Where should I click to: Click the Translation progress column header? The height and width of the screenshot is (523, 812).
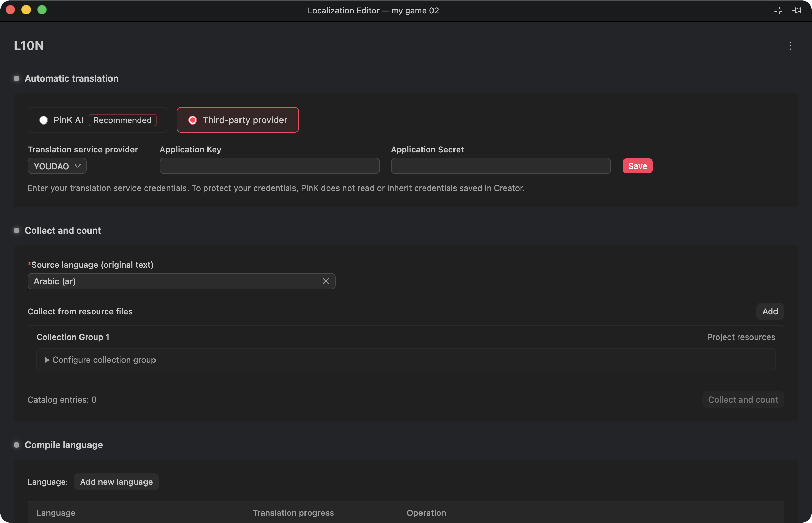point(293,513)
